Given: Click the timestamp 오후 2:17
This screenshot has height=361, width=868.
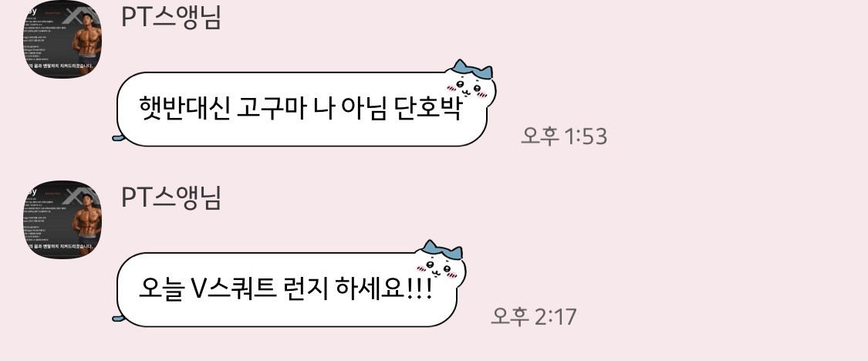Looking at the screenshot, I should click(x=534, y=317).
